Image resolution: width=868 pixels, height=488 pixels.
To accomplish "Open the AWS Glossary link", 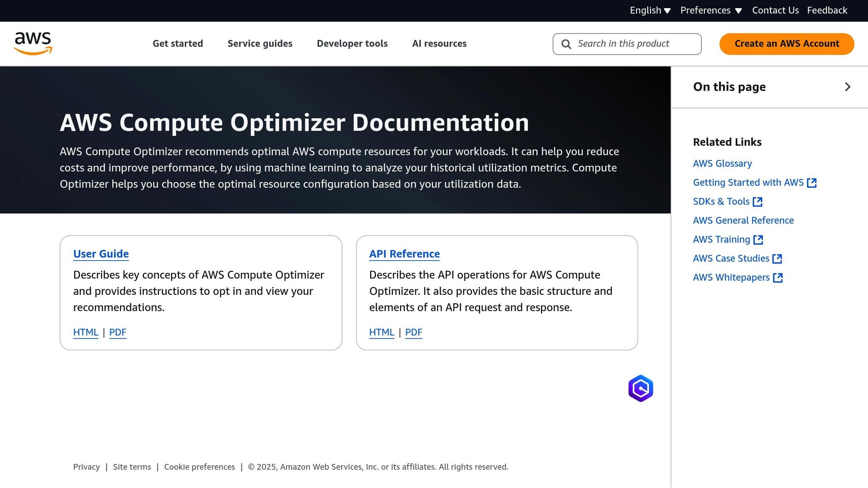I will tap(722, 164).
